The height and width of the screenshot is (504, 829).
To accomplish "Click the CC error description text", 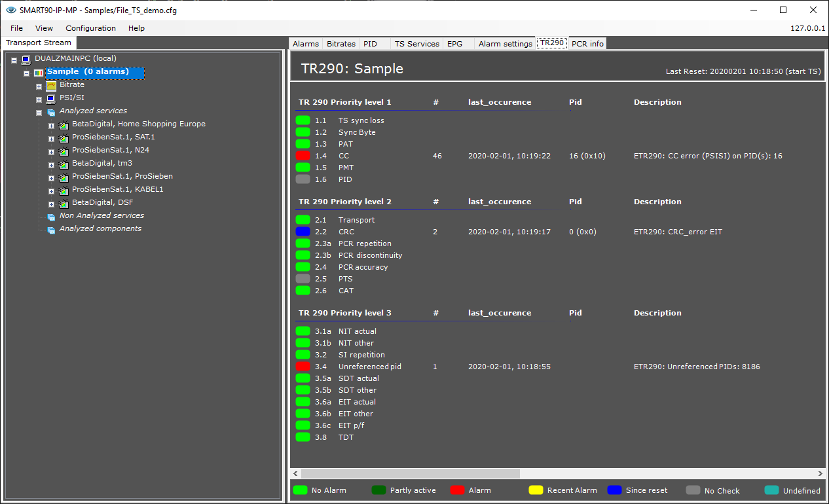I will pos(708,156).
